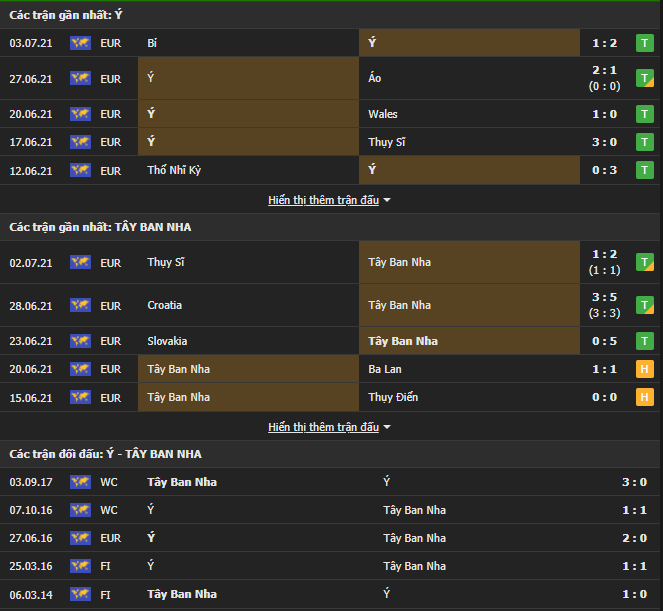Click the competition flag icon for Croatia match
The image size is (663, 611).
[x=80, y=305]
